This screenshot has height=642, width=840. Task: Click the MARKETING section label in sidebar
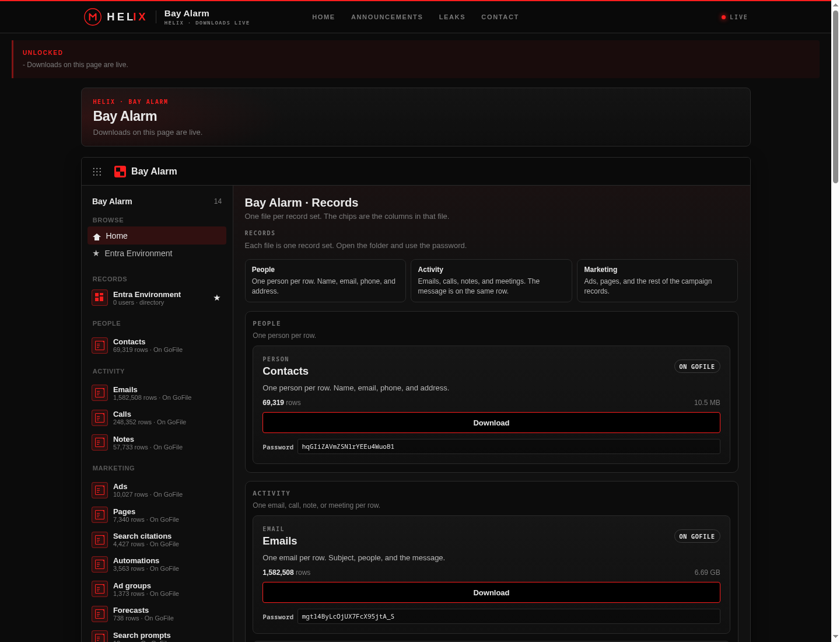coord(113,468)
